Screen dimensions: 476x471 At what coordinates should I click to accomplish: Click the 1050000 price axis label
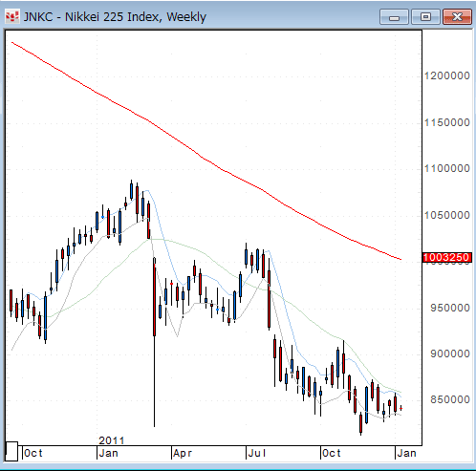coord(446,215)
